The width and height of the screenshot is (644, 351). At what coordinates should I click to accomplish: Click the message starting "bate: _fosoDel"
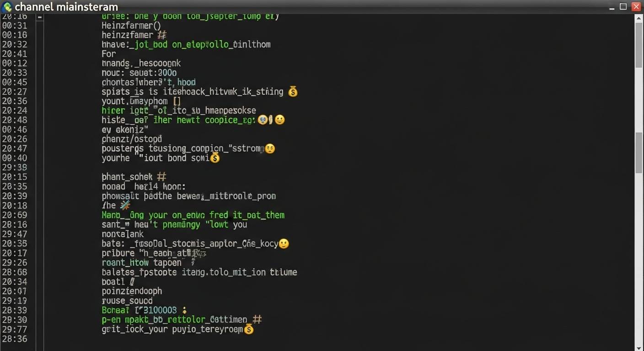point(190,244)
